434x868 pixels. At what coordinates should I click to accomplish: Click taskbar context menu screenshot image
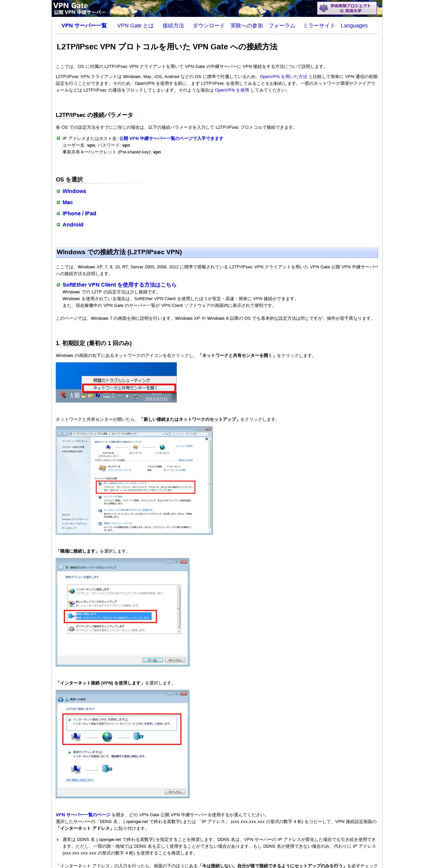pyautogui.click(x=116, y=382)
